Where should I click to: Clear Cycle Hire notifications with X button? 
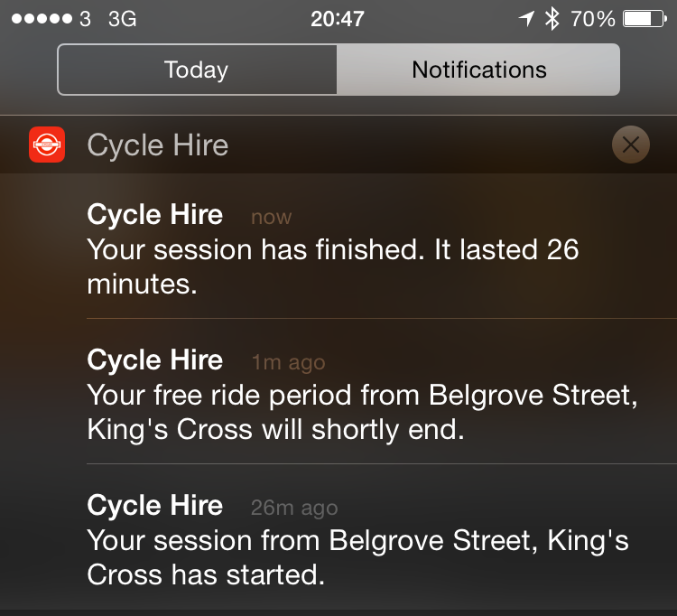coord(630,145)
